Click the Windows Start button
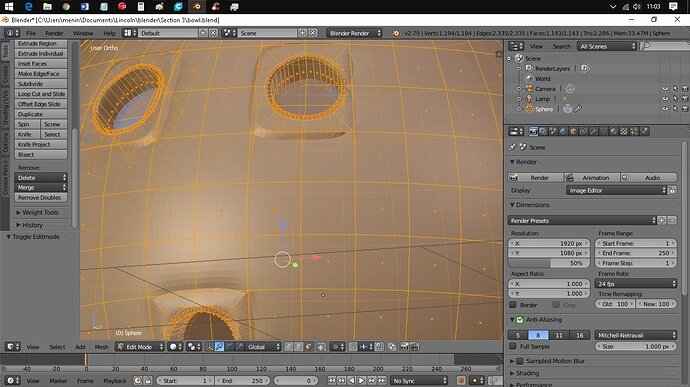690x387 pixels. coord(9,7)
